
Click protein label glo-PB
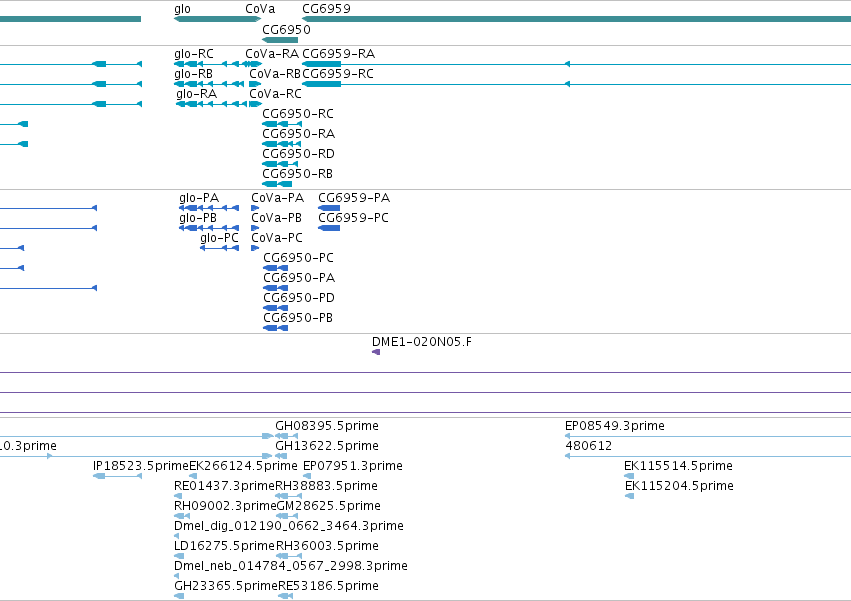click(198, 218)
